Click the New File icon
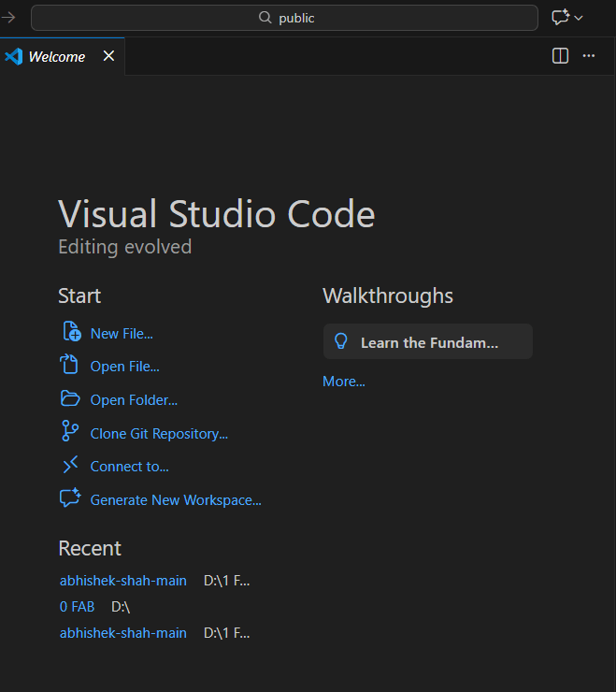This screenshot has width=616, height=692. 71,331
